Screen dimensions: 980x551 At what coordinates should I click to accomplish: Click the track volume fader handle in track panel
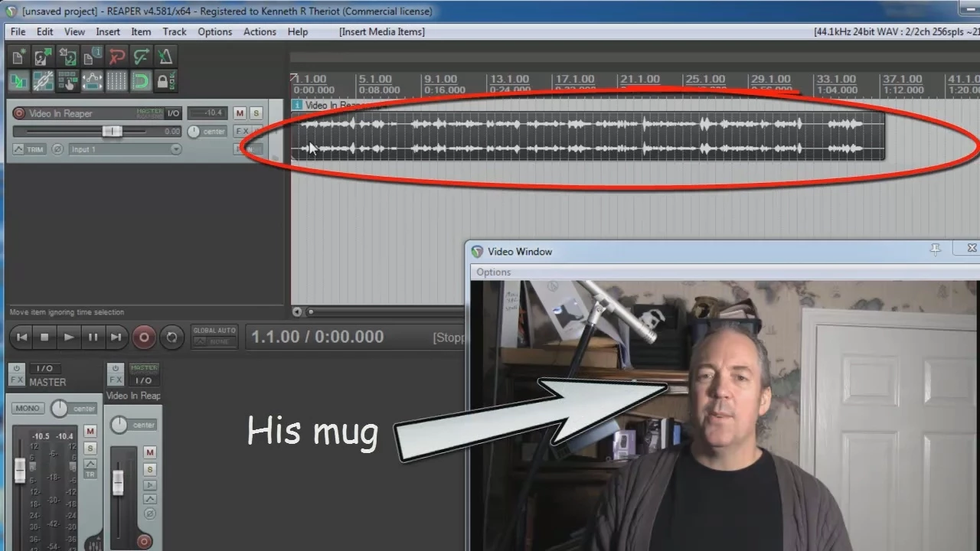[112, 132]
